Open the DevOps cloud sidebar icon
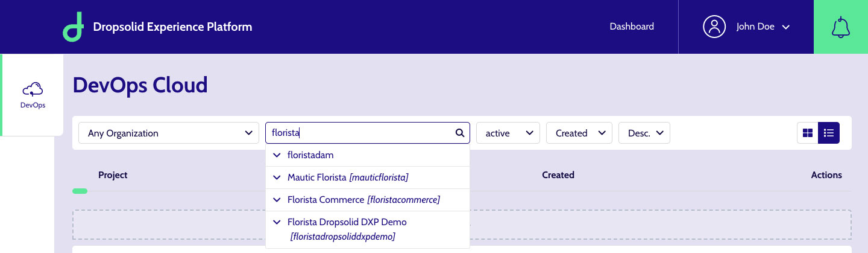The height and width of the screenshot is (253, 868). [33, 91]
